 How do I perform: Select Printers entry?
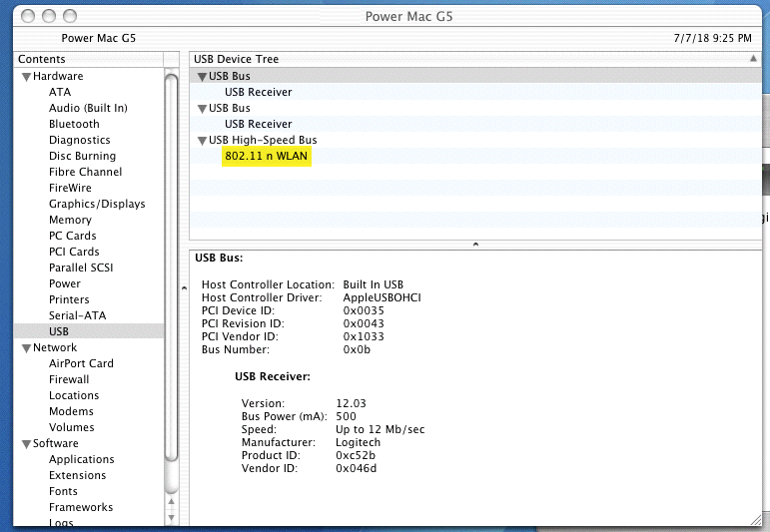(x=69, y=299)
